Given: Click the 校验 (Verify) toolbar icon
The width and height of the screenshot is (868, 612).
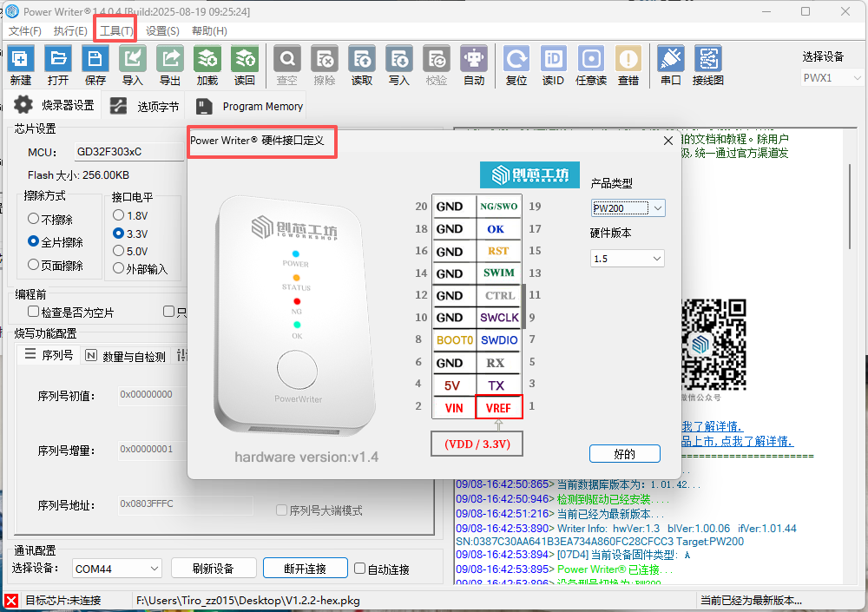Looking at the screenshot, I should tap(437, 59).
